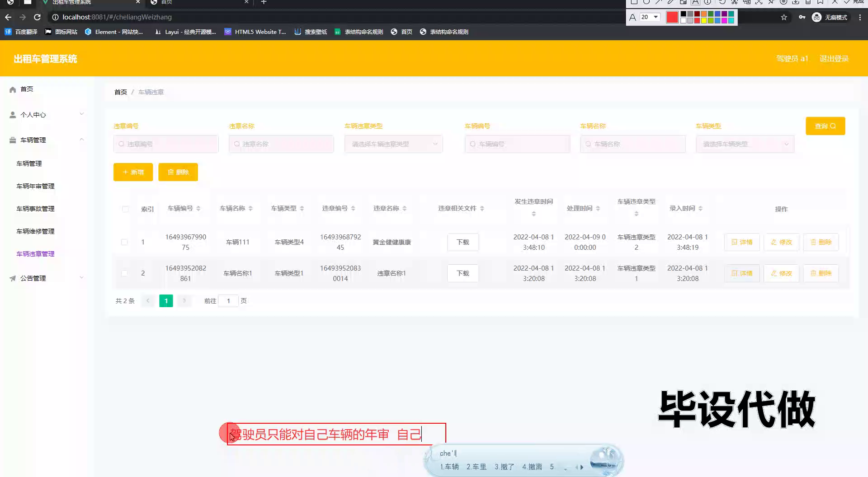Screen dimensions: 868x477
Task: Click the yellow 删除 button above table
Action: tap(178, 172)
